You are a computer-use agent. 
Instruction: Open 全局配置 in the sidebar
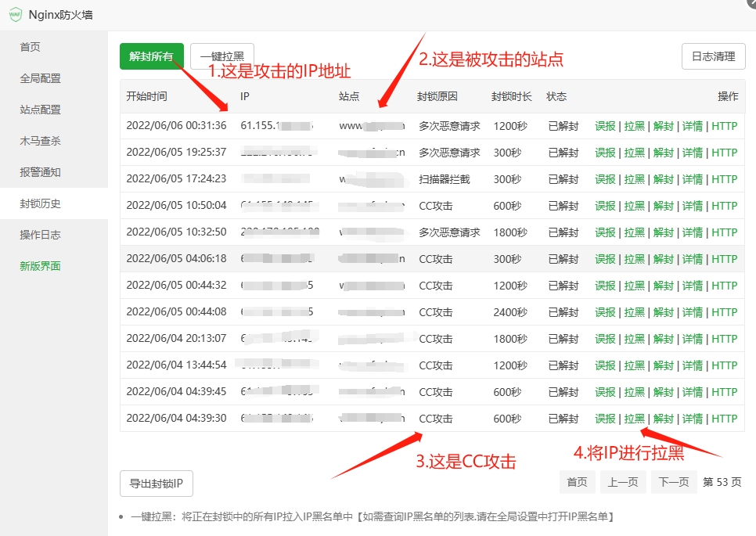[x=40, y=78]
